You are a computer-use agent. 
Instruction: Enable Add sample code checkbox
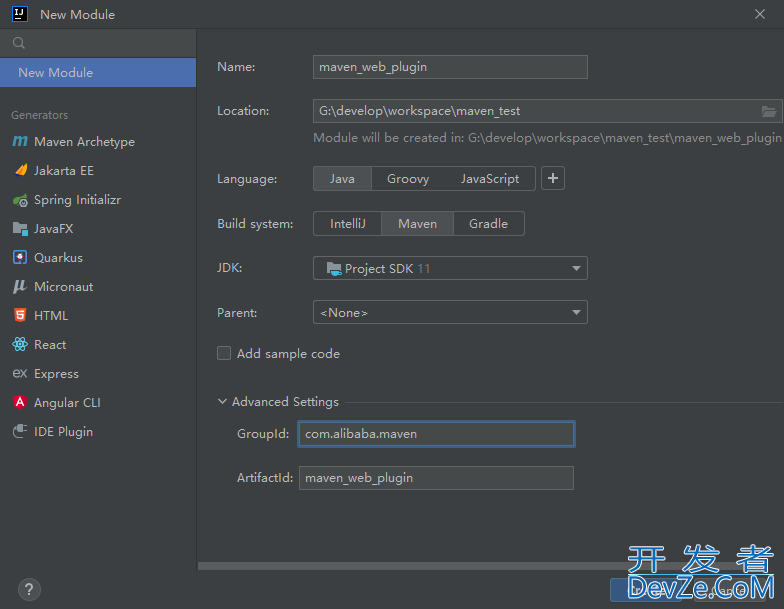point(224,354)
